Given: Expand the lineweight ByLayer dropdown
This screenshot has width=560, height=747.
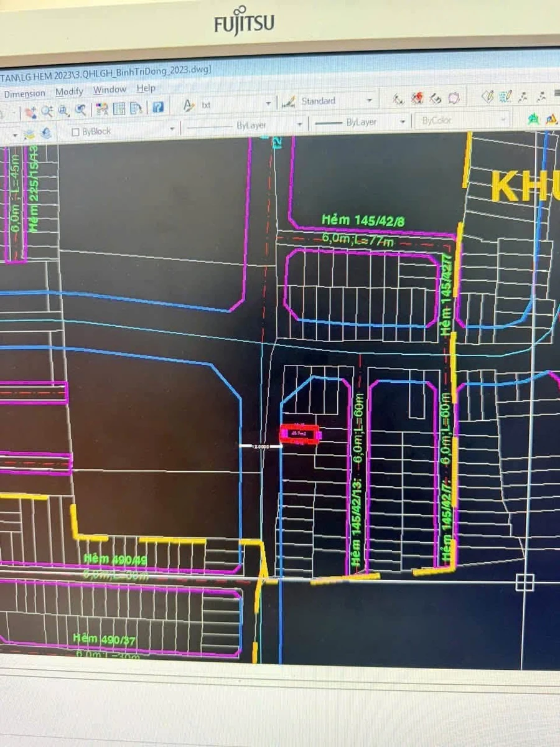Looking at the screenshot, I should (403, 121).
